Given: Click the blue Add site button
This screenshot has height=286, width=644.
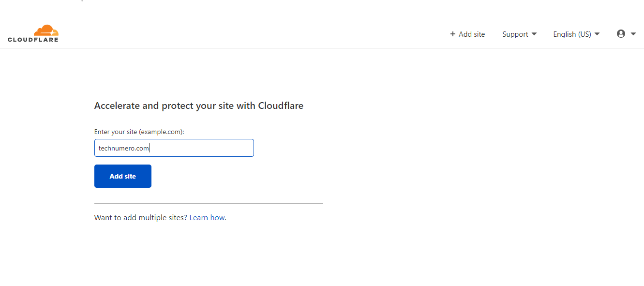Looking at the screenshot, I should [123, 176].
